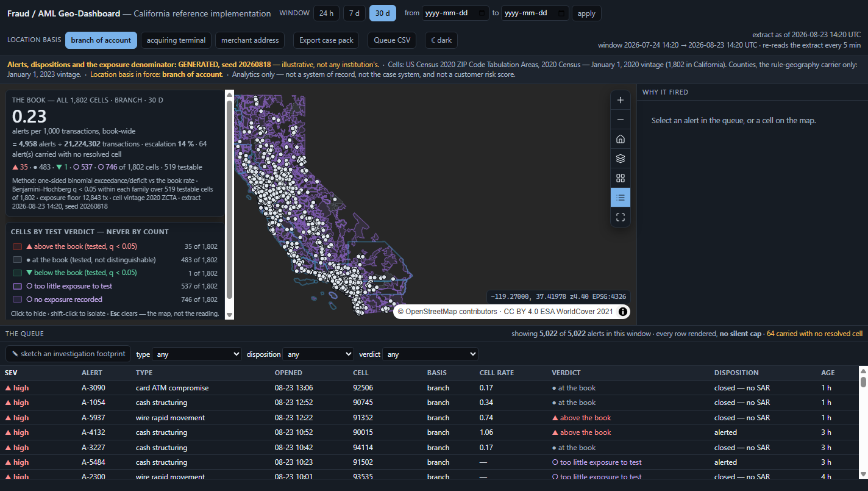This screenshot has height=491, width=868.
Task: Sort queue by SEV column header
Action: [10, 373]
